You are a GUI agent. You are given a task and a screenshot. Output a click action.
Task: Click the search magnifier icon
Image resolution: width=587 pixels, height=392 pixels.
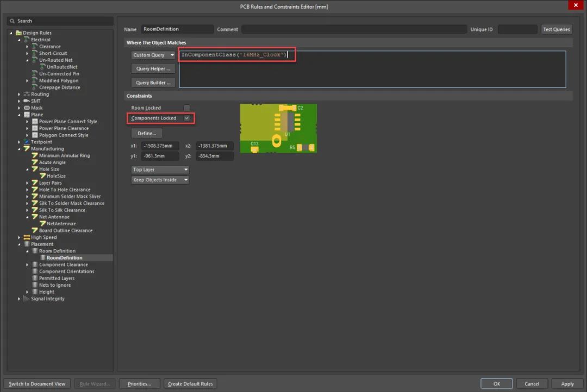(13, 21)
